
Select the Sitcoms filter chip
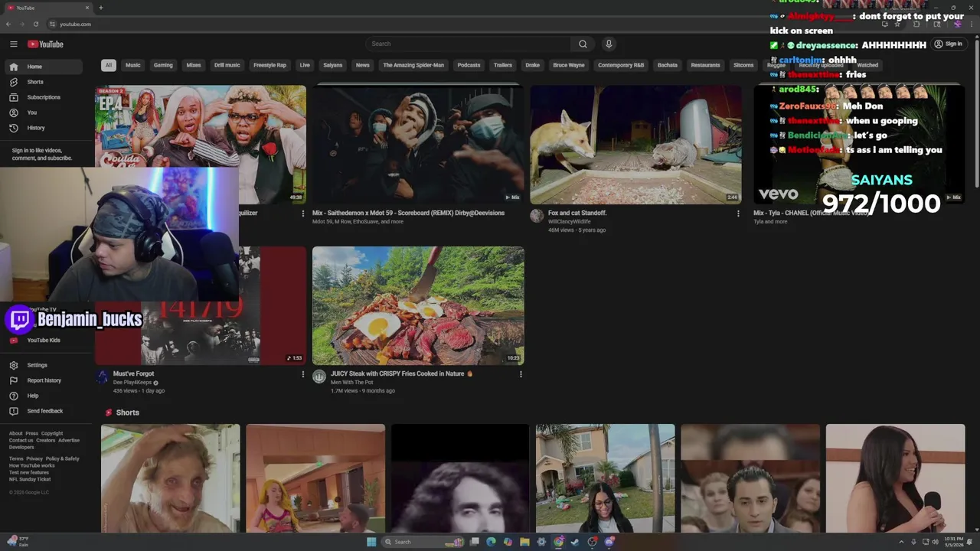pos(743,65)
